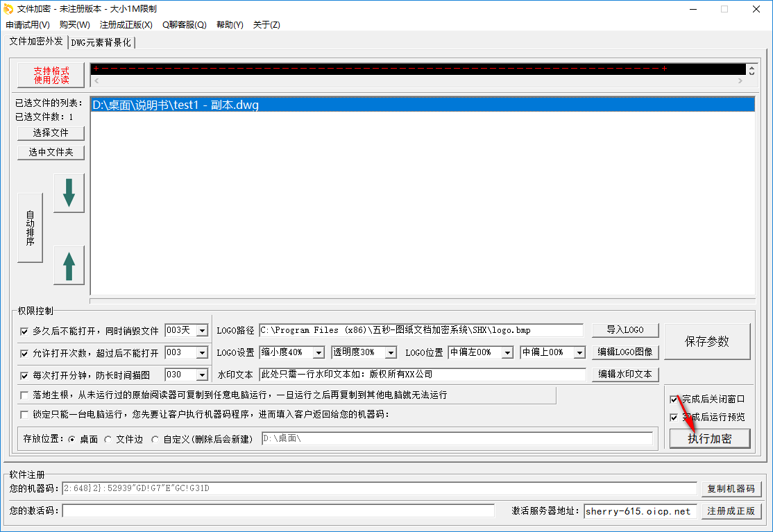Toggle 允许打开次数 checkbox
This screenshot has width=773, height=532.
[24, 353]
